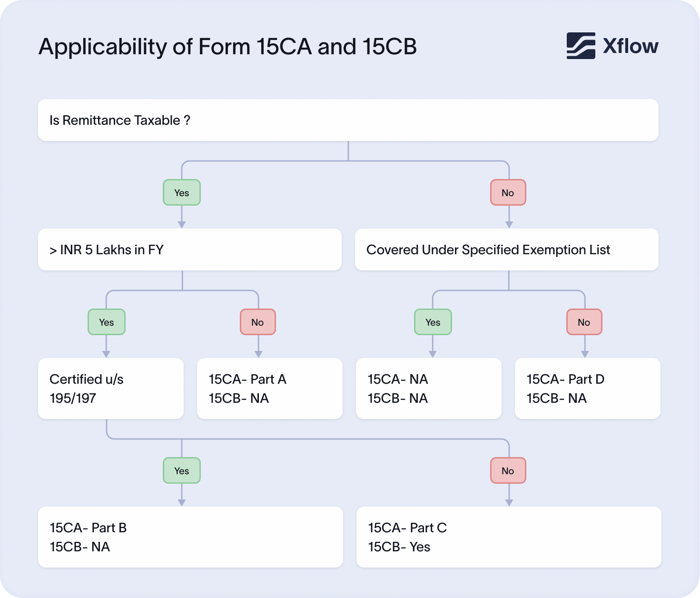Click the Xflow wordmark text

click(x=631, y=46)
